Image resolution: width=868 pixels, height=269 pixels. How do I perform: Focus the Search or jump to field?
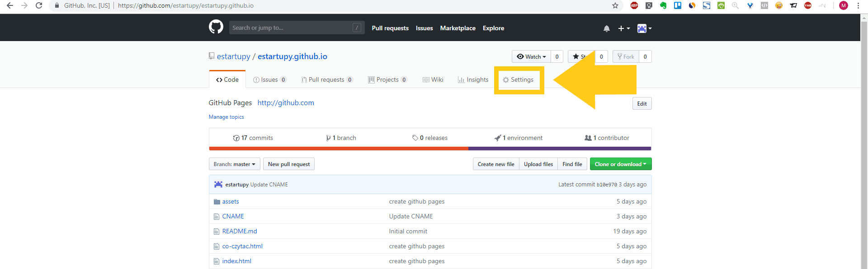(297, 28)
